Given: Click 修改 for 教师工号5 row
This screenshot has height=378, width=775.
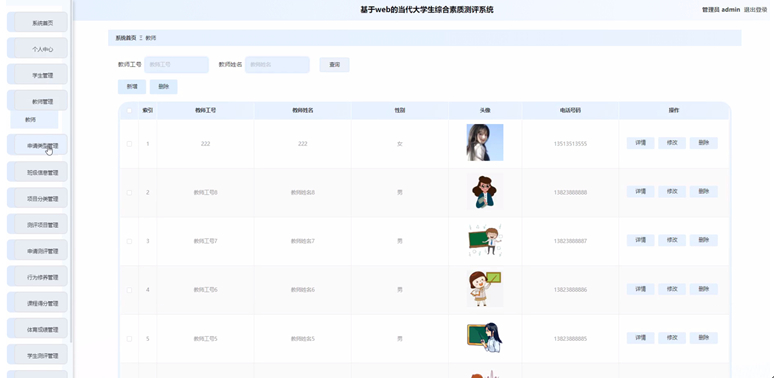Looking at the screenshot, I should tap(672, 338).
